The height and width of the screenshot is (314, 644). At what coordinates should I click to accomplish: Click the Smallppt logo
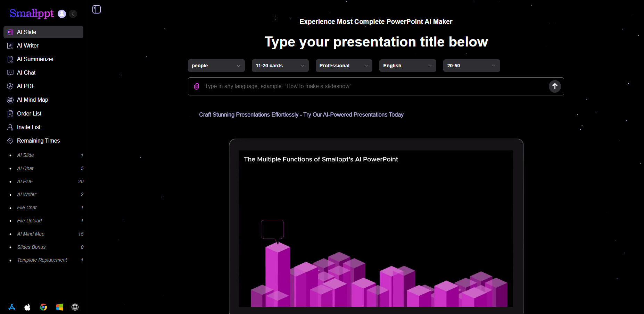(x=32, y=14)
